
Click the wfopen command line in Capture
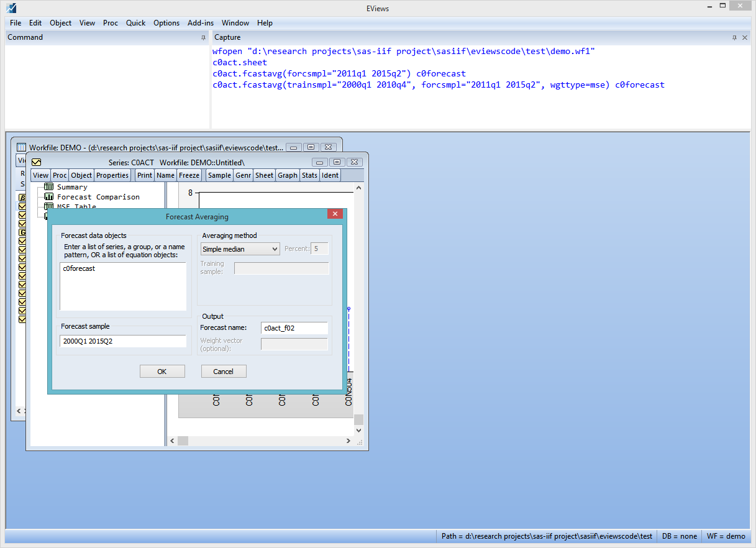click(404, 51)
